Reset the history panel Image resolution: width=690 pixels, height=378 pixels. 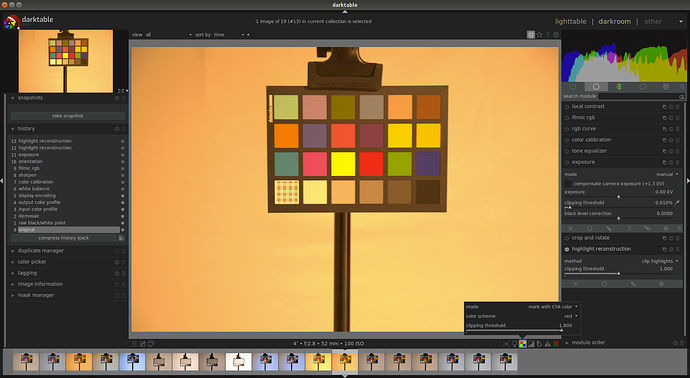pyautogui.click(x=117, y=129)
